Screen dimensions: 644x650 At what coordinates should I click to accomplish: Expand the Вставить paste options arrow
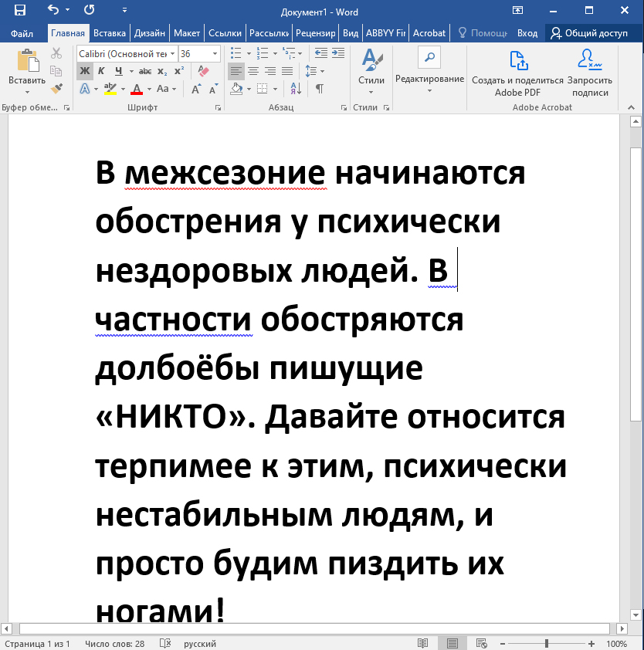tap(27, 92)
